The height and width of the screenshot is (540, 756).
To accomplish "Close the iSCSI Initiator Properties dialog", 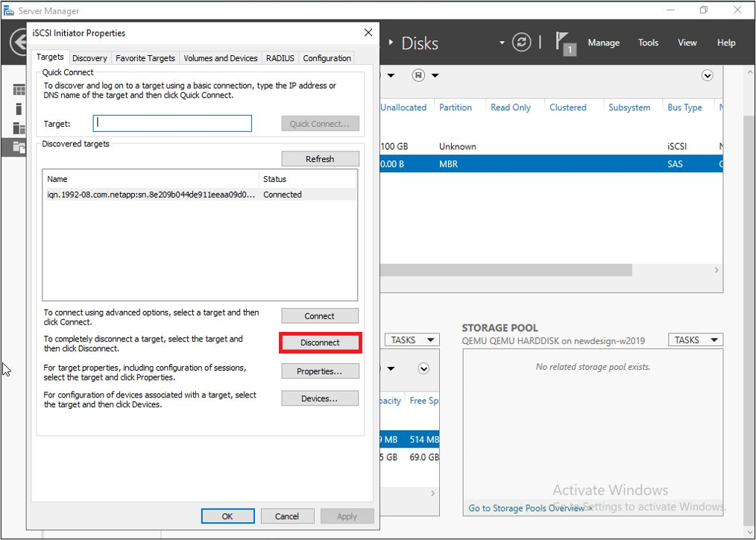I will tap(368, 33).
